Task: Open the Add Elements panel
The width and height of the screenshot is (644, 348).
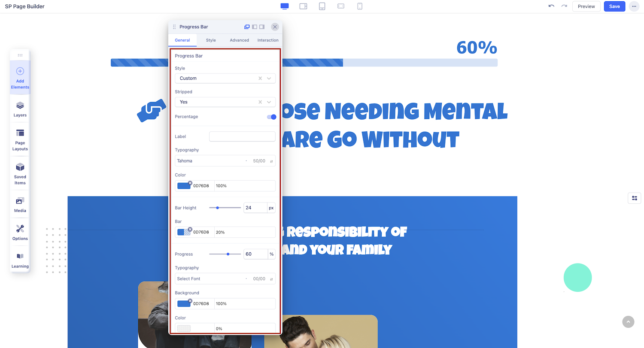Action: click(x=20, y=77)
